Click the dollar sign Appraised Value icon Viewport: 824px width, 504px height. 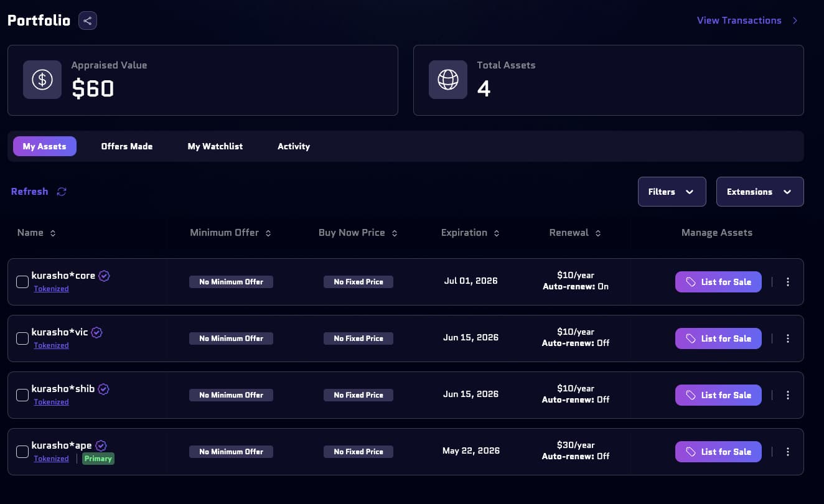point(42,80)
